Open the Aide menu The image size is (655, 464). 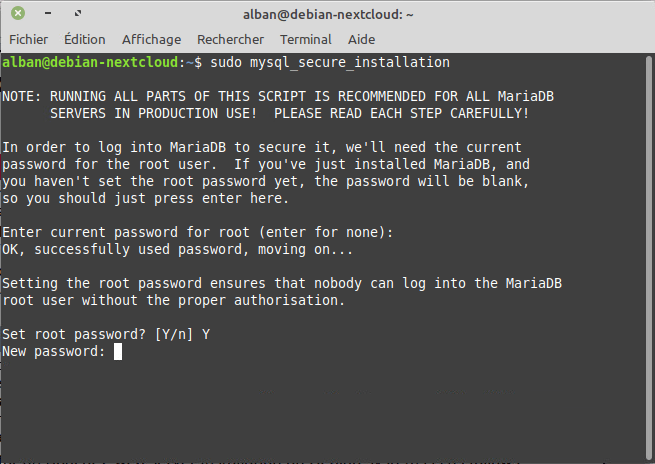[361, 39]
